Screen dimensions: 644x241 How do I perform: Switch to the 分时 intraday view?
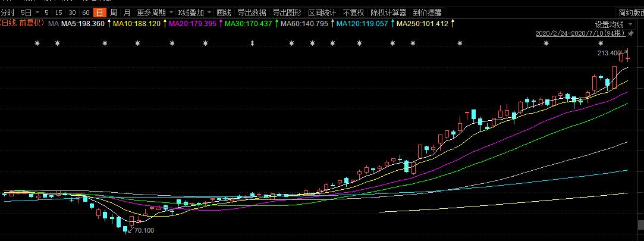point(7,12)
